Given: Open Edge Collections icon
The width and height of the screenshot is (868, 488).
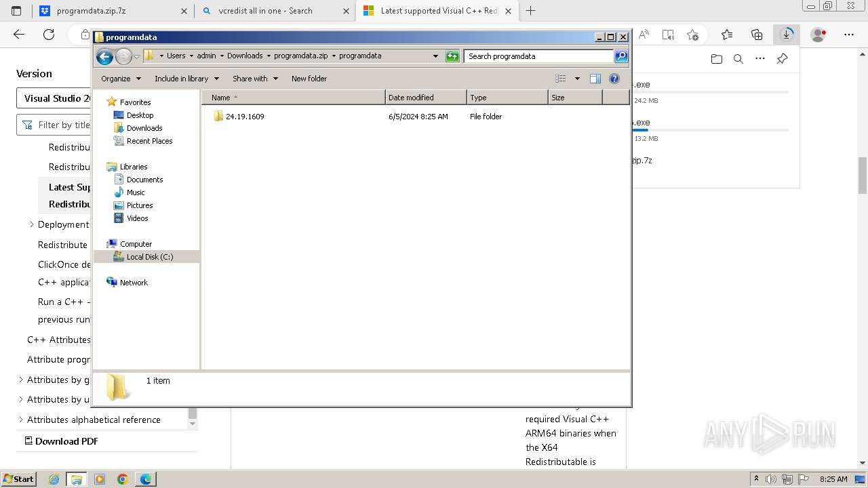Looking at the screenshot, I should (x=757, y=35).
